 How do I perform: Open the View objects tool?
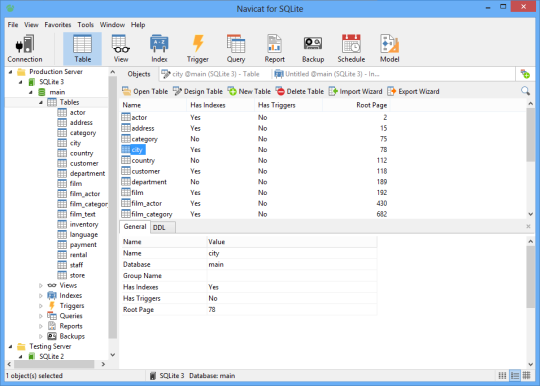121,49
